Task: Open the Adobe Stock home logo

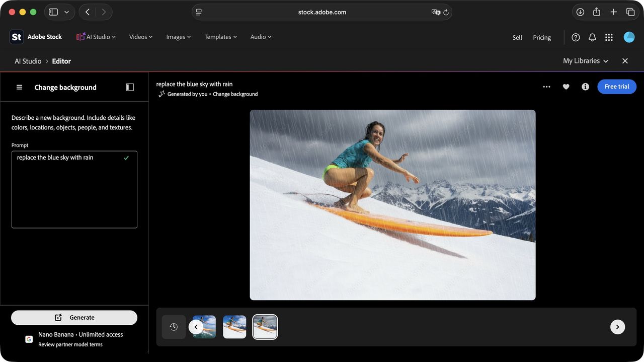Action: pos(36,37)
